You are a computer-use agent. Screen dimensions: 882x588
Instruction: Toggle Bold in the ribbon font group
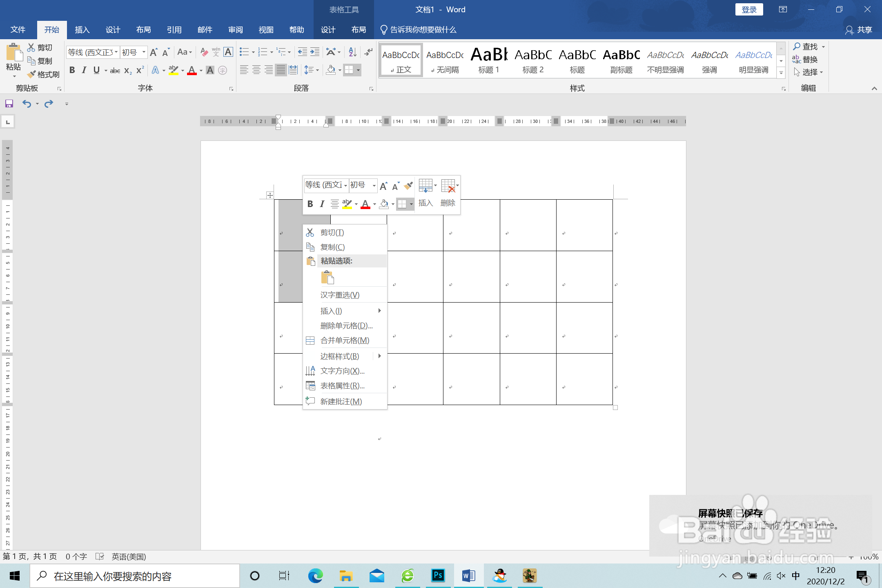72,70
